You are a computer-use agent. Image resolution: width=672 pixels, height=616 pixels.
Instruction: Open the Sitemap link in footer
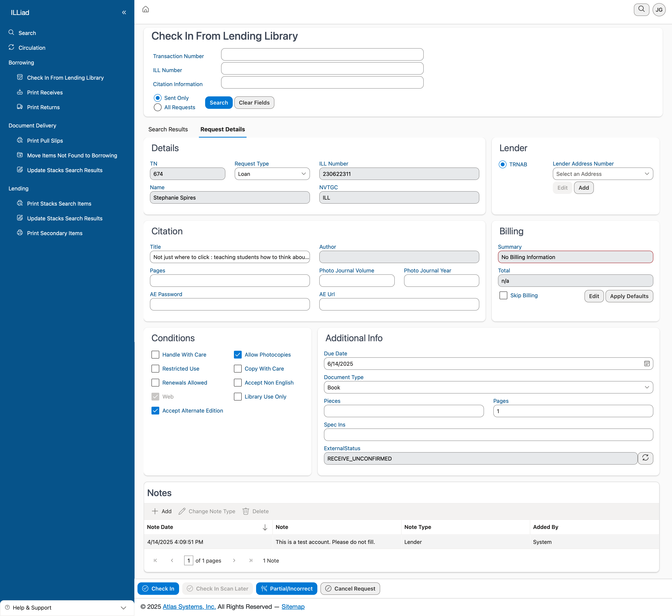pyautogui.click(x=293, y=606)
